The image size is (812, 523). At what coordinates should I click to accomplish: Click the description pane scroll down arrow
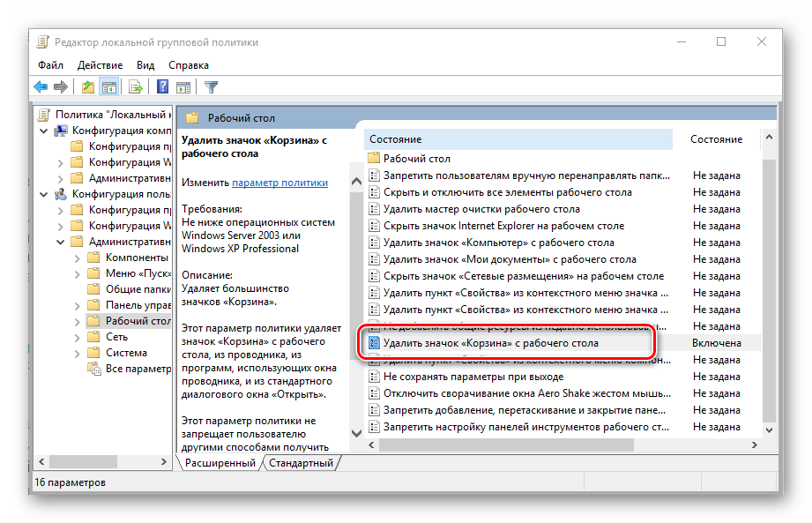356,433
